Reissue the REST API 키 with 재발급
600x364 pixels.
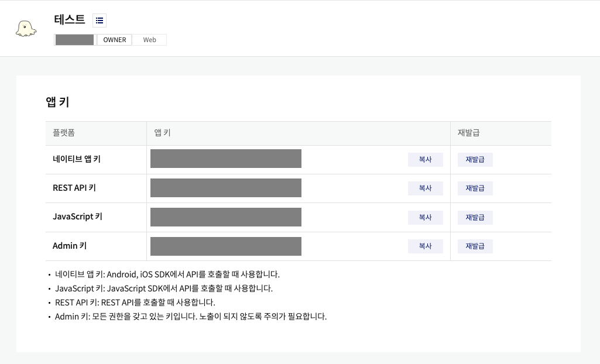pyautogui.click(x=475, y=188)
